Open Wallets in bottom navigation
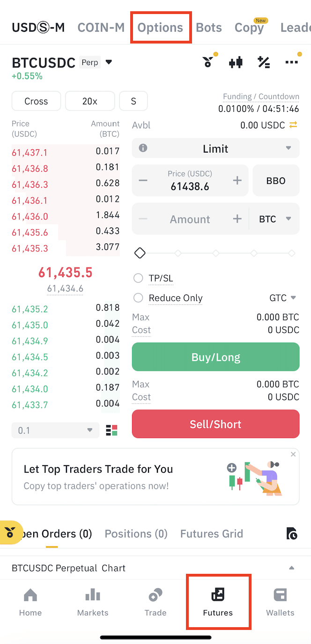 click(x=280, y=602)
